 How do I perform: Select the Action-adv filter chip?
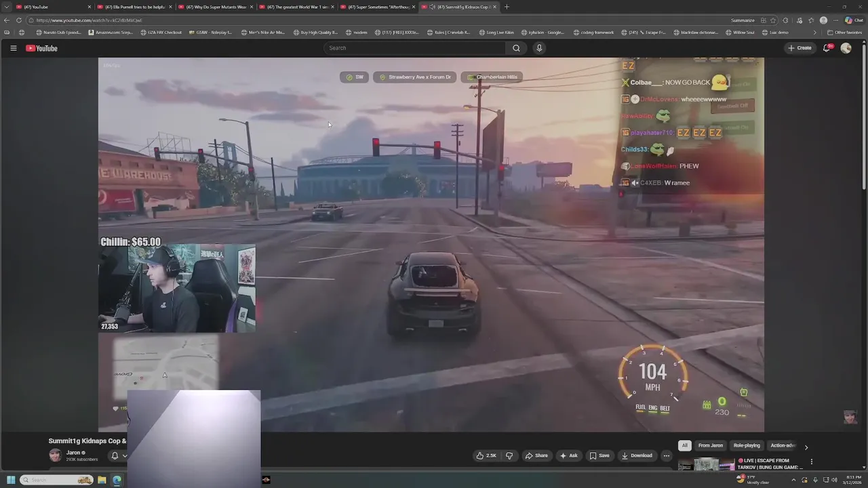pos(782,445)
